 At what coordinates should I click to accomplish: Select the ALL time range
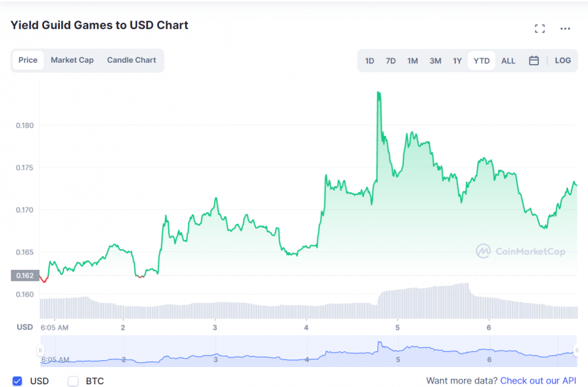tap(508, 61)
